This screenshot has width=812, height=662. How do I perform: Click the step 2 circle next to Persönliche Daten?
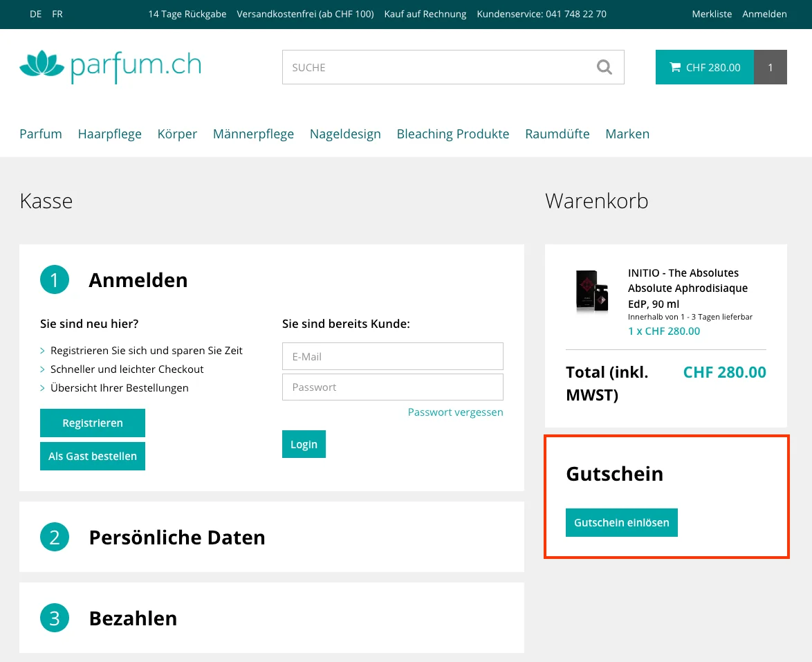coord(55,537)
